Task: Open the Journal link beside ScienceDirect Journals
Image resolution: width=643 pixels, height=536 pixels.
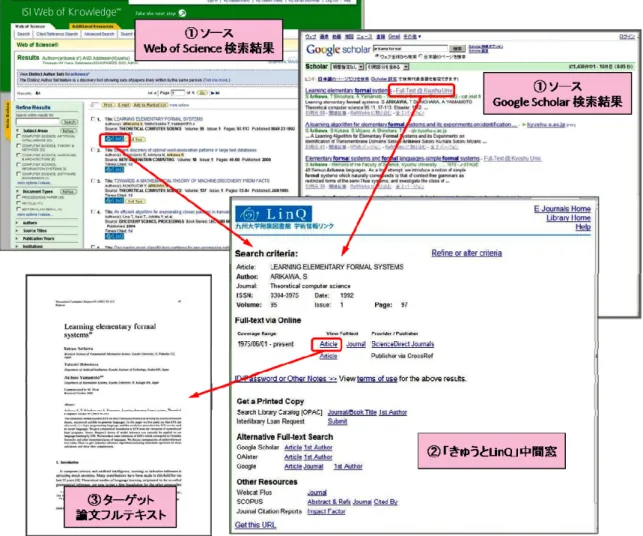Action: (x=356, y=344)
